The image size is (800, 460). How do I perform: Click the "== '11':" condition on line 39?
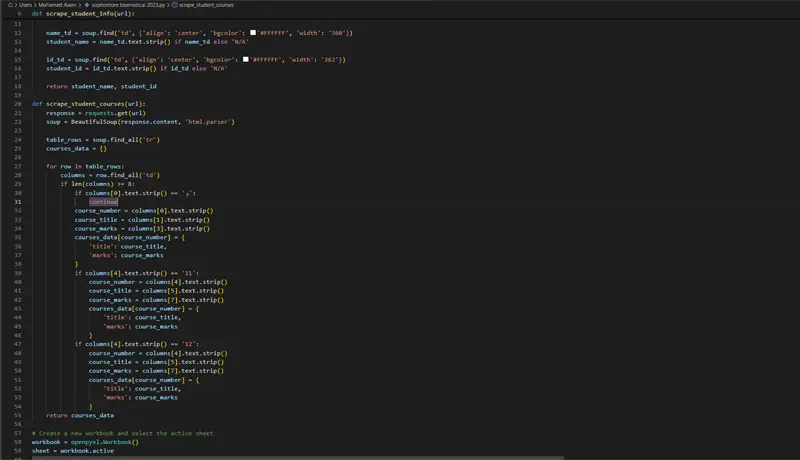pyautogui.click(x=185, y=273)
